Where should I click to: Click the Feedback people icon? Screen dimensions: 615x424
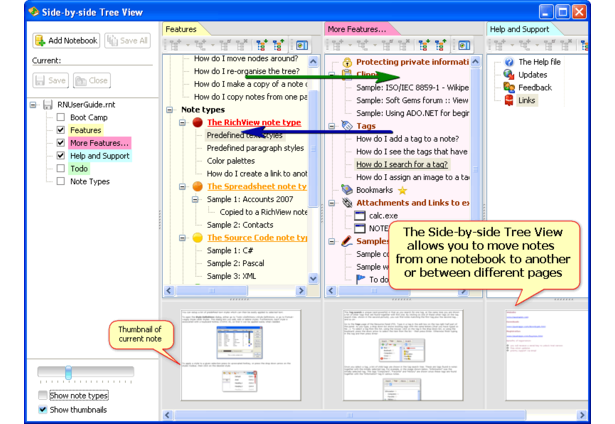point(509,87)
